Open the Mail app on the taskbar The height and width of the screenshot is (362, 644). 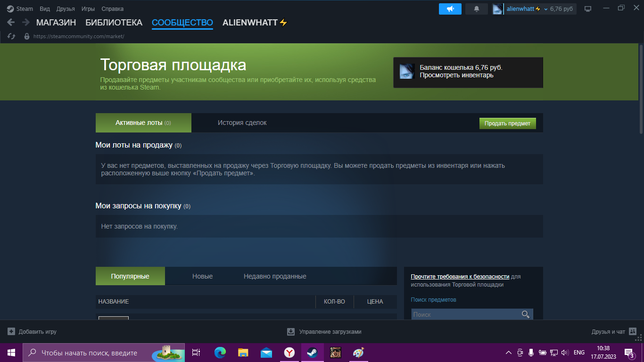point(266,353)
